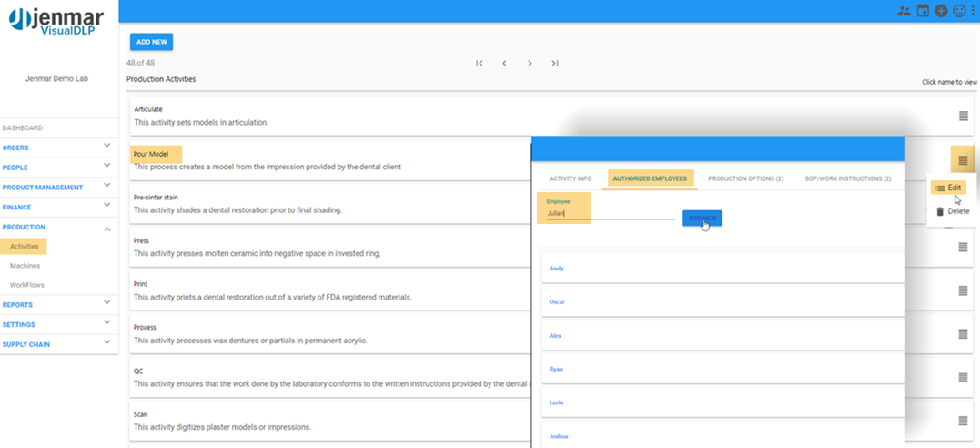
Task: Open the row menu icon for Pour Model
Action: click(963, 160)
